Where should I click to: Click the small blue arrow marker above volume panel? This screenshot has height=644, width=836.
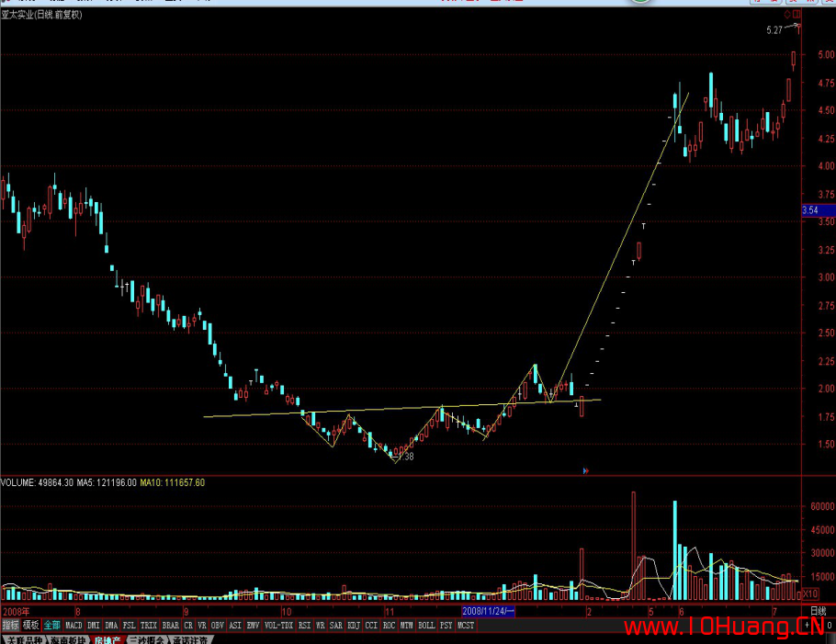tap(585, 470)
